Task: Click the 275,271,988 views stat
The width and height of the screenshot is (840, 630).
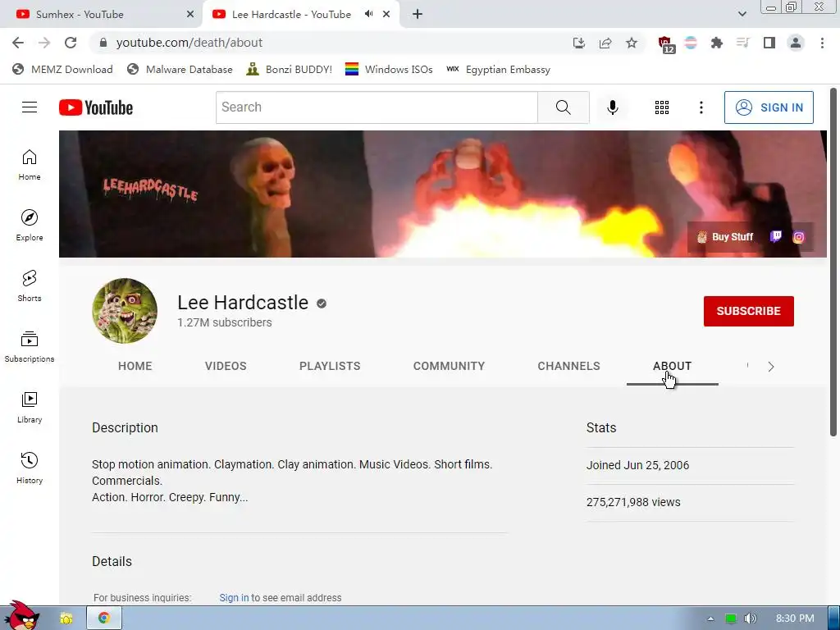Action: point(633,502)
